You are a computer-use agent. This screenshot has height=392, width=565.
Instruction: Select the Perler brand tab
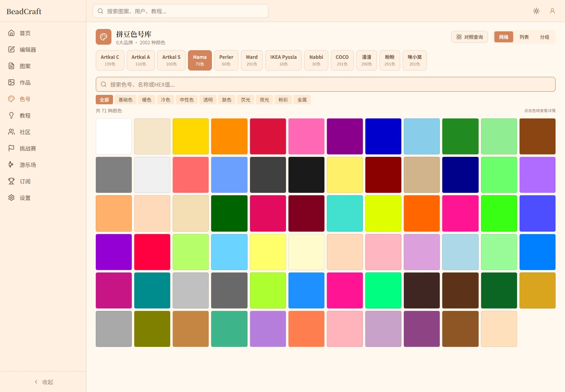click(226, 60)
